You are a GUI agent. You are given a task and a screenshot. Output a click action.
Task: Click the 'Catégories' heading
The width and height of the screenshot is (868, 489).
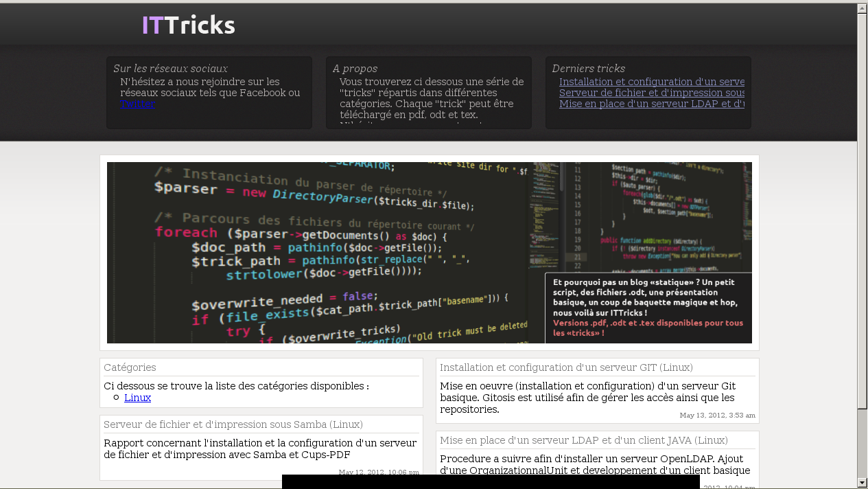pos(130,367)
